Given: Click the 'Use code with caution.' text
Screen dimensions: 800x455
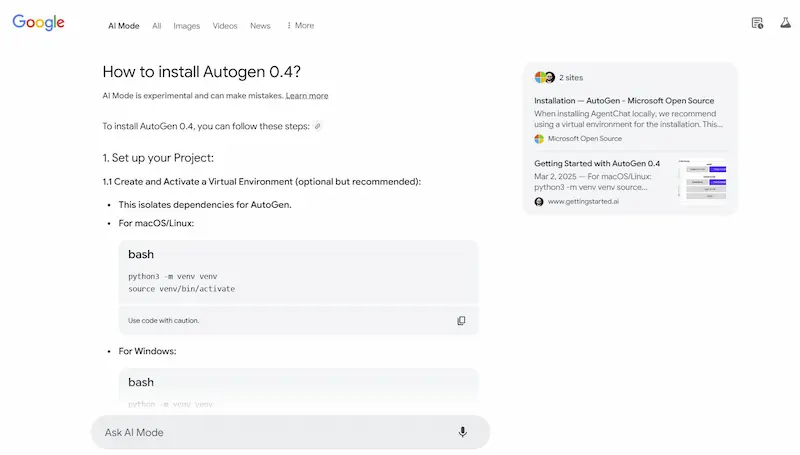Looking at the screenshot, I should (163, 320).
